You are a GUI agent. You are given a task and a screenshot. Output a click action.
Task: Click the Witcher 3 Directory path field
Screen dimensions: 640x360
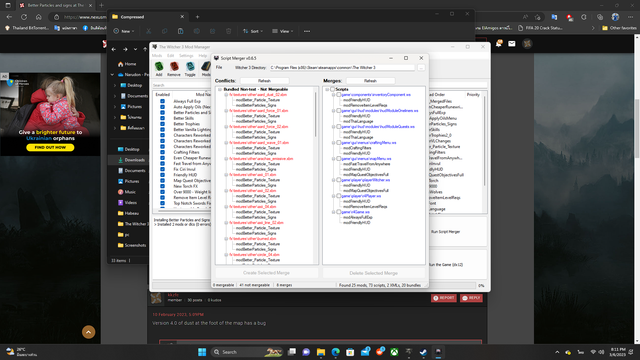pyautogui.click(x=342, y=68)
